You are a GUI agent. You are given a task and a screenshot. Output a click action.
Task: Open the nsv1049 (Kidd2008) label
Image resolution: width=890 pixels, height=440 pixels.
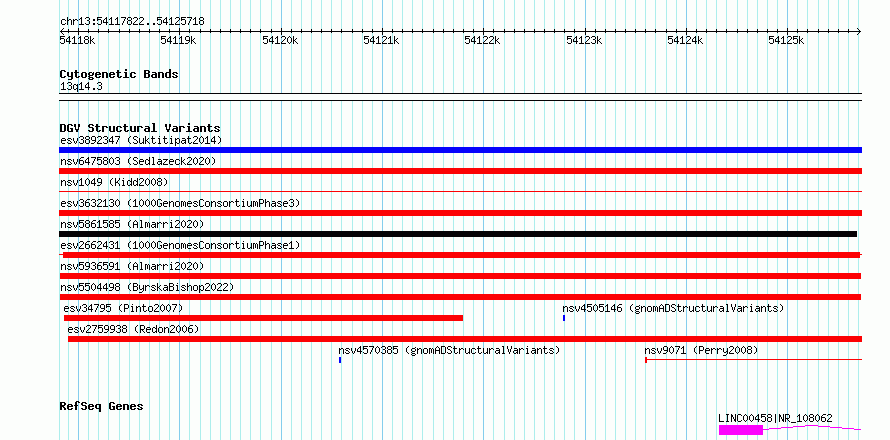click(114, 182)
